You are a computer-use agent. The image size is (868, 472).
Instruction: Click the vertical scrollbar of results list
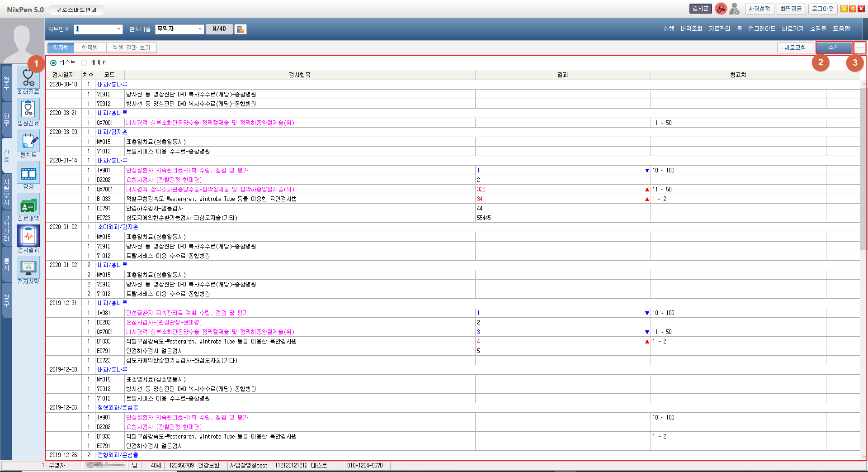point(863,167)
